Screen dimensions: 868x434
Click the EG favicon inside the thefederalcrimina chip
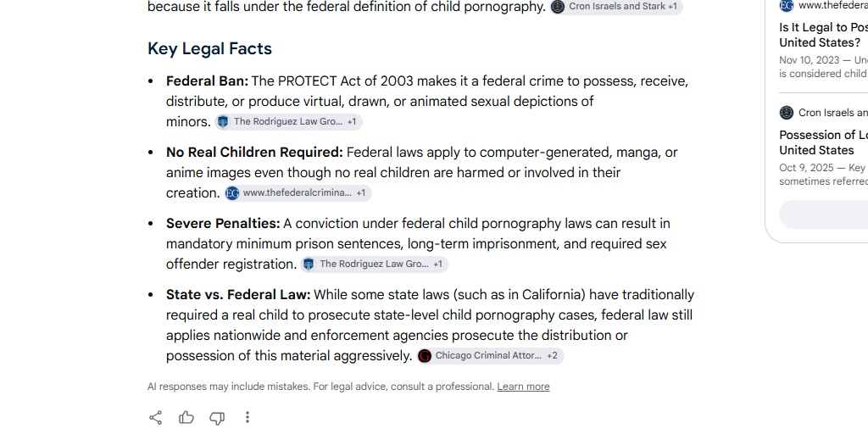click(232, 193)
